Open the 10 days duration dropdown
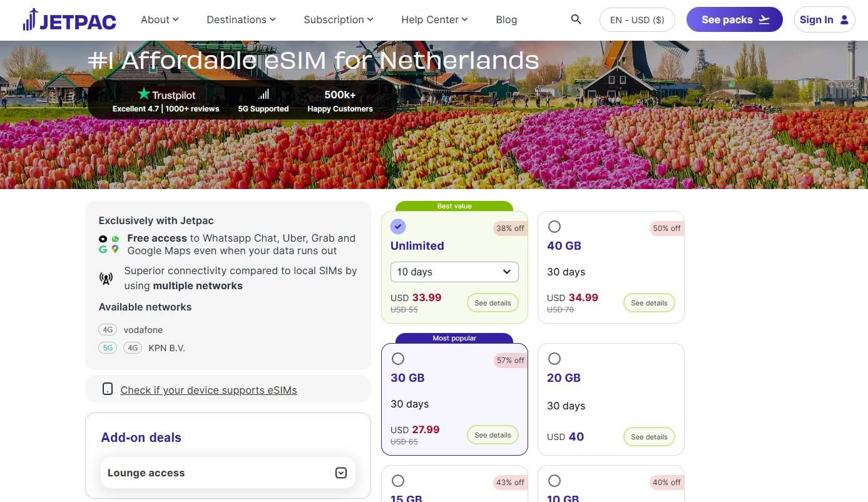 coord(454,272)
